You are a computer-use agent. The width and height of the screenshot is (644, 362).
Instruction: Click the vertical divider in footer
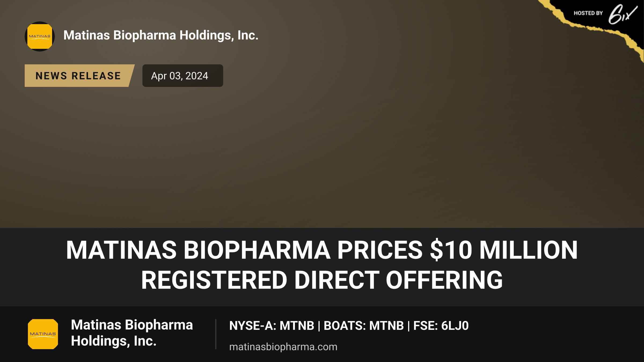pos(216,334)
